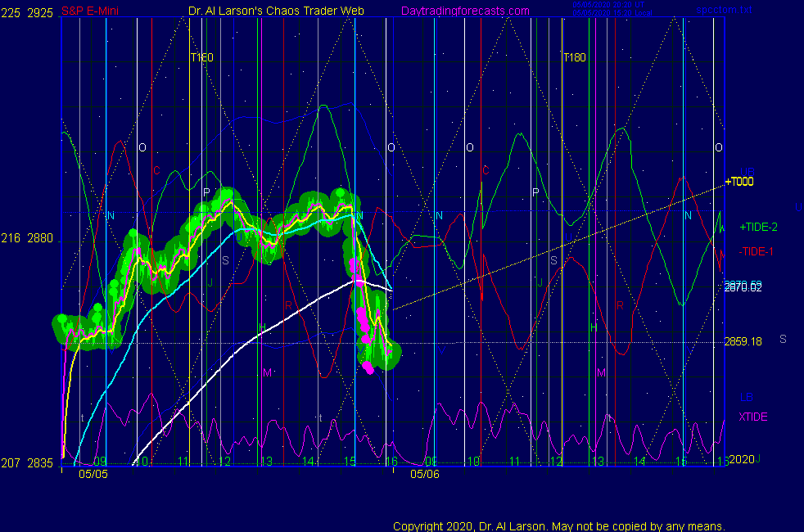Click the "216 2880" axis label
The width and height of the screenshot is (804, 532).
pyautogui.click(x=27, y=238)
